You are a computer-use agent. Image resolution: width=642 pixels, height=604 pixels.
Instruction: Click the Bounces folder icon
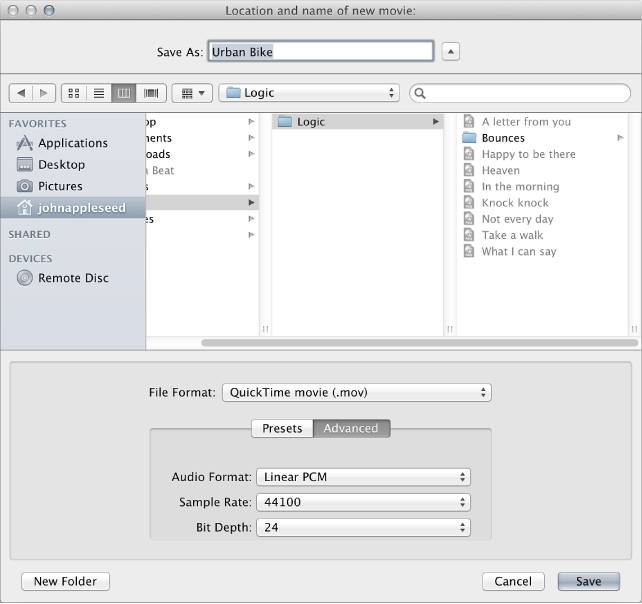coord(469,138)
